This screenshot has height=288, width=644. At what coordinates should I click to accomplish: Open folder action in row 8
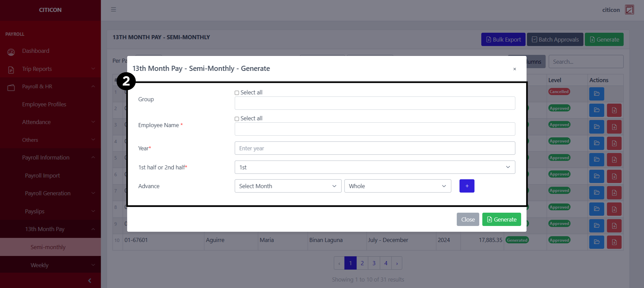click(x=597, y=209)
